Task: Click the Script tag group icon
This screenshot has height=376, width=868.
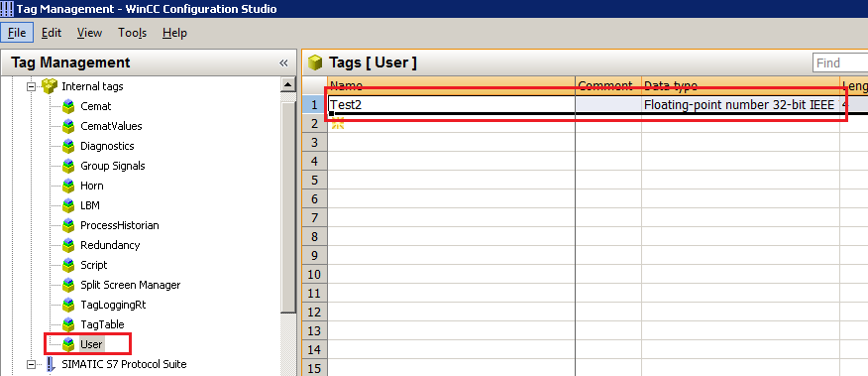Action: (68, 265)
